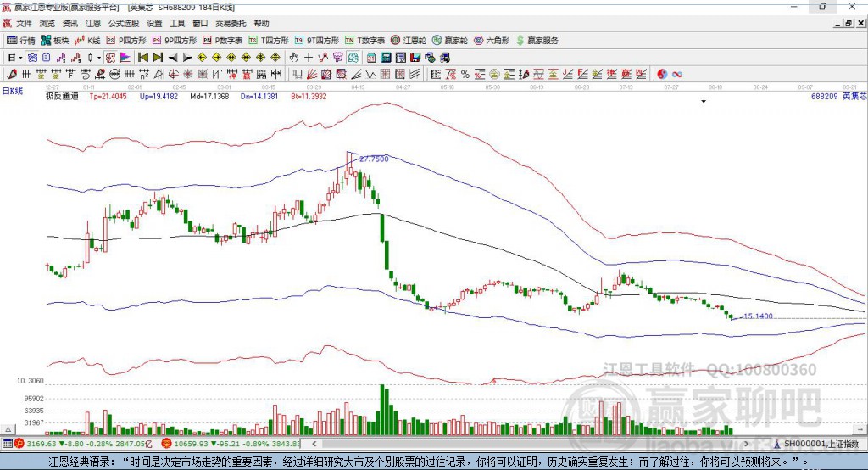Select the hand pan tool
This screenshot has height=470, width=868.
click(x=293, y=58)
